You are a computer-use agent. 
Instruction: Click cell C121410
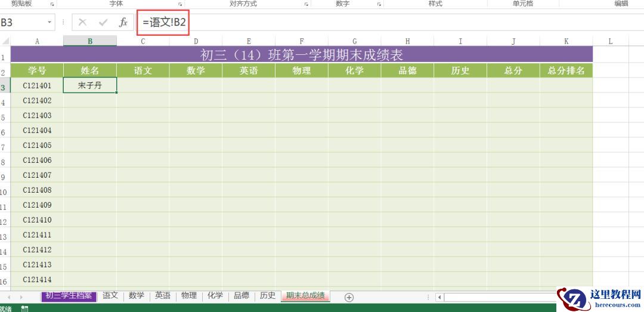37,220
